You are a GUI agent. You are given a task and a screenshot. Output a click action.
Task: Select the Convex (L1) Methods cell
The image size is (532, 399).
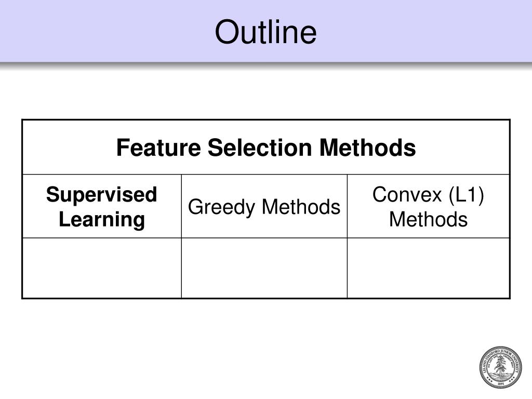click(x=429, y=206)
